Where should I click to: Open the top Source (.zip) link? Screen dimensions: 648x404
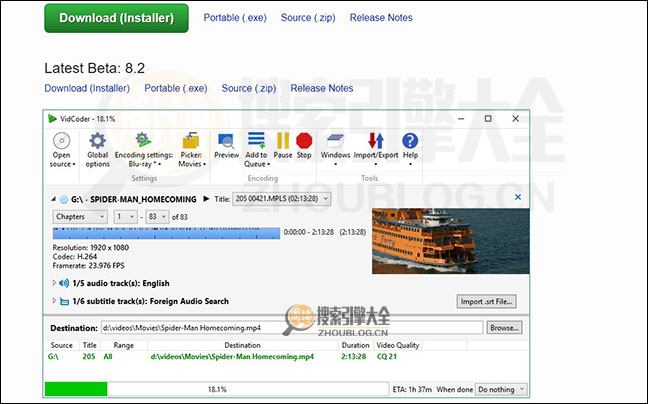308,18
